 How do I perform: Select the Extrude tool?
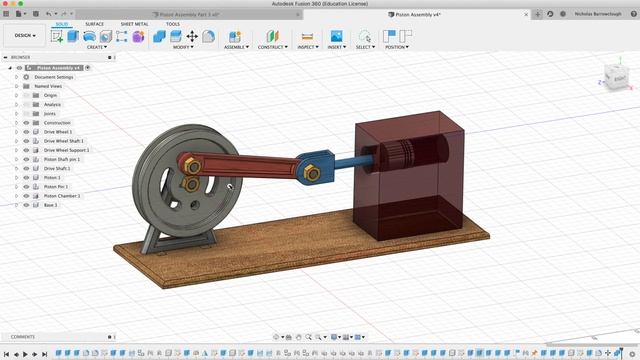pos(73,36)
